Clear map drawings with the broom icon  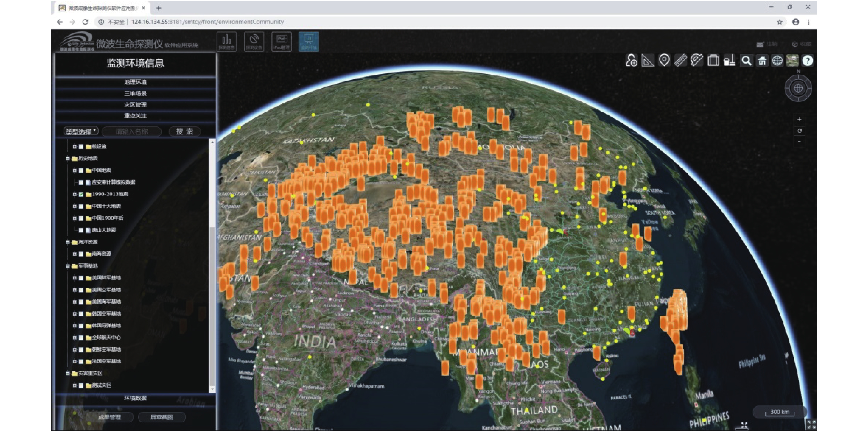point(729,61)
